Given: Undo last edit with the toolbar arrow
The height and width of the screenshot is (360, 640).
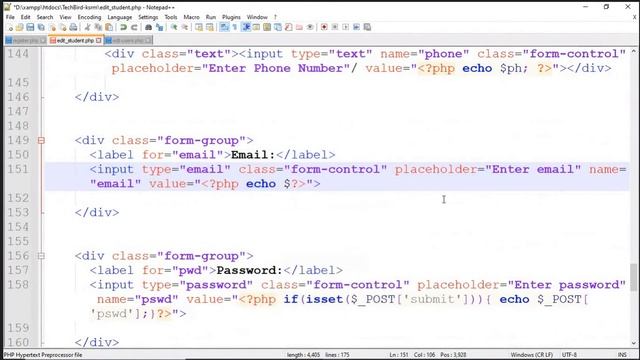Looking at the screenshot, I should (x=123, y=27).
